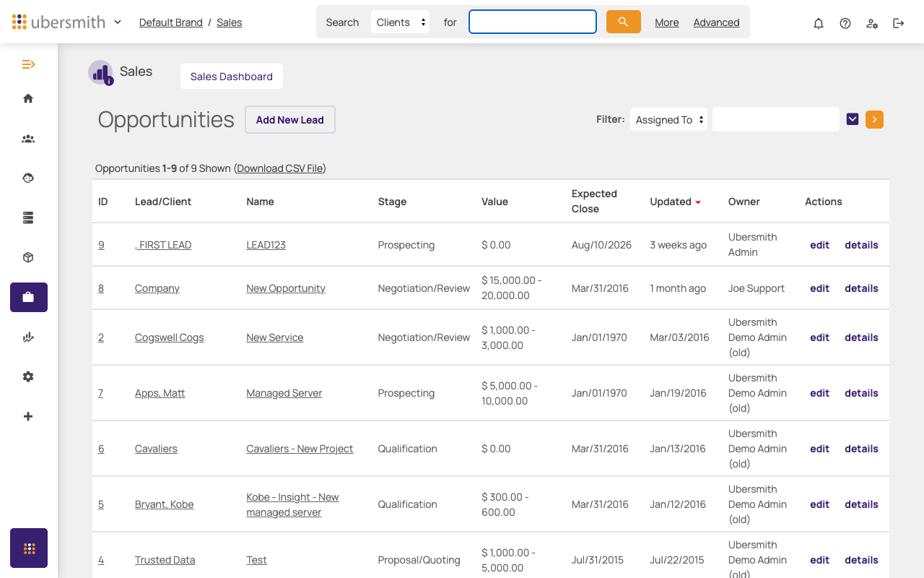Open the Cavaliers client link
The height and width of the screenshot is (578, 924).
156,449
